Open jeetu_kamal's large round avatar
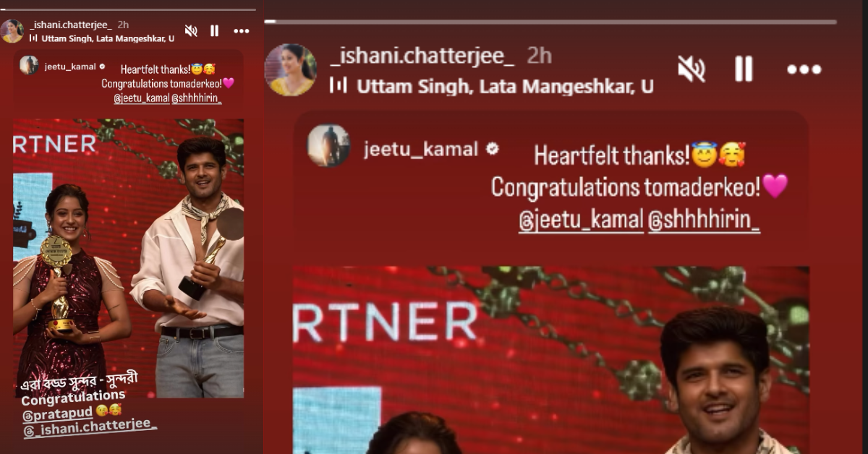Screen dimensions: 868x454 328,145
